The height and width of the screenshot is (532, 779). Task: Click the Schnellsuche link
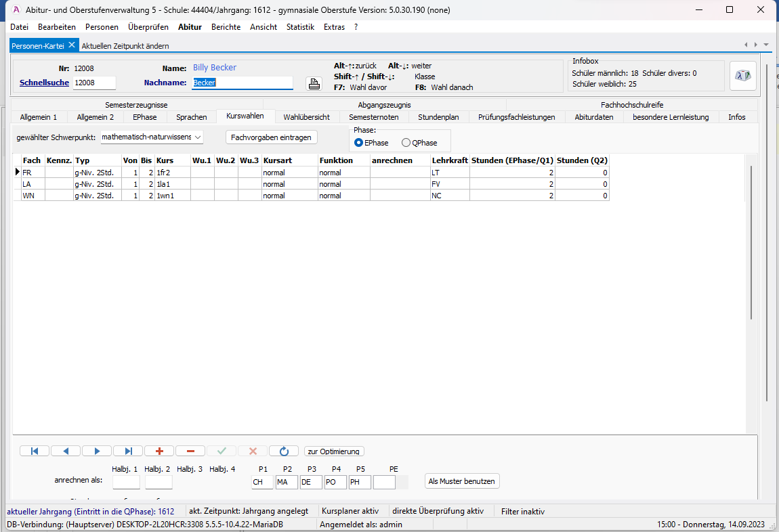click(44, 83)
